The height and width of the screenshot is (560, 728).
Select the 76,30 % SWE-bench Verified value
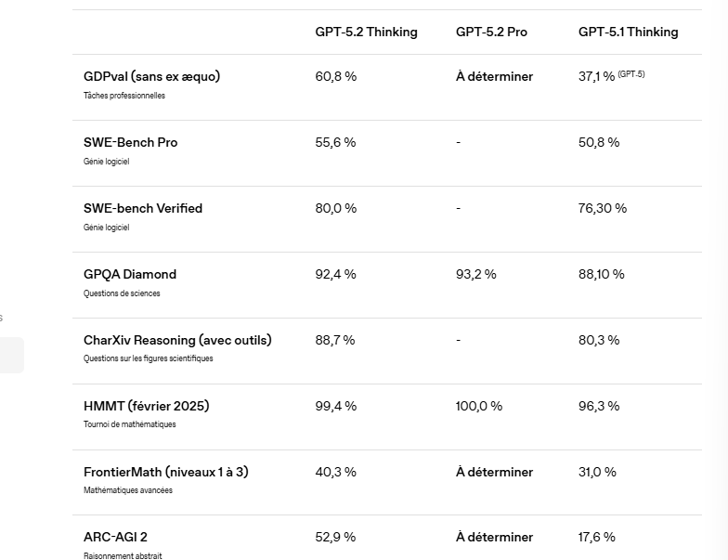point(602,208)
